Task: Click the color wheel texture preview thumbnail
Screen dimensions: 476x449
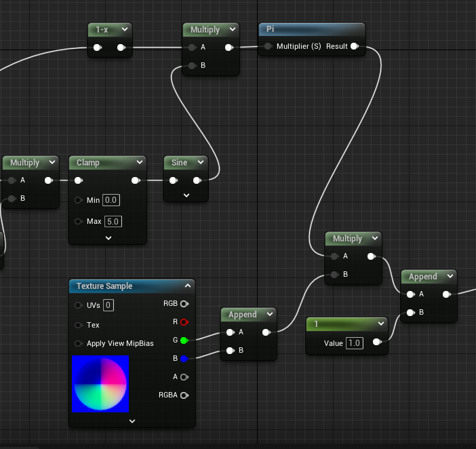Action: [100, 384]
